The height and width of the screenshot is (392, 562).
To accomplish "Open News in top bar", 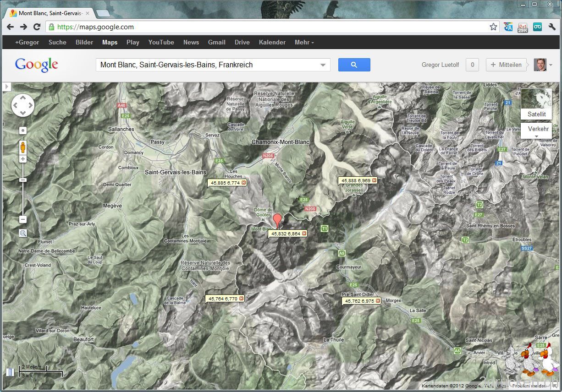I will 191,42.
